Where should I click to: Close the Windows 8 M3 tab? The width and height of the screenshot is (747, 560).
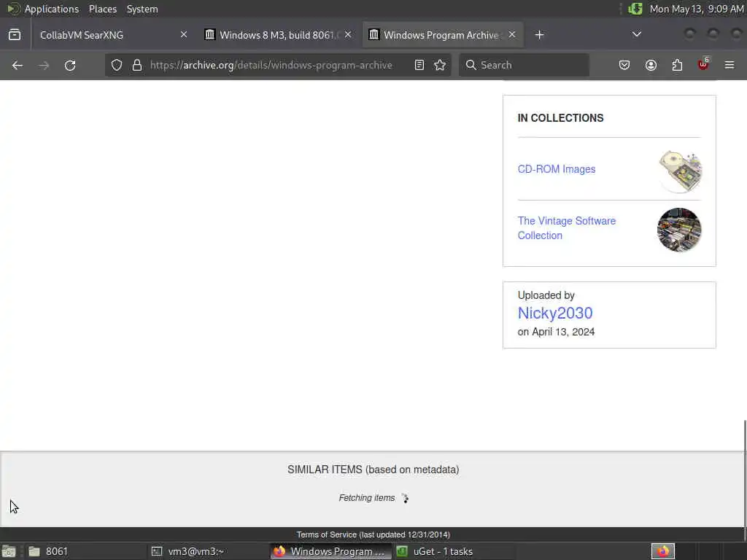(x=348, y=35)
